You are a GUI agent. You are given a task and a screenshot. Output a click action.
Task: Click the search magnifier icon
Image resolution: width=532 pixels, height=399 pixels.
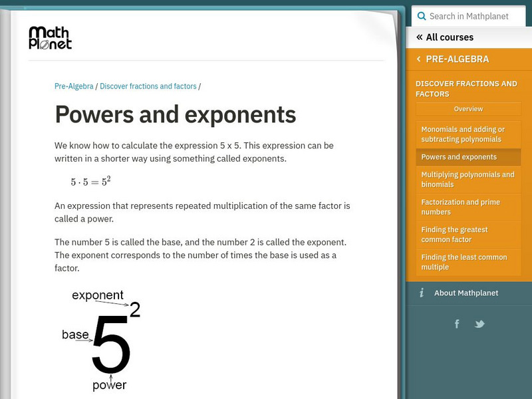422,16
